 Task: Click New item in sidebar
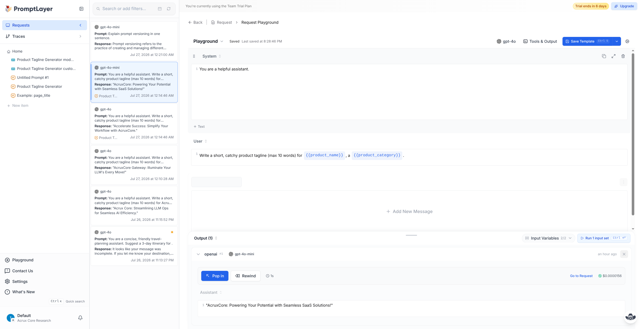18,106
